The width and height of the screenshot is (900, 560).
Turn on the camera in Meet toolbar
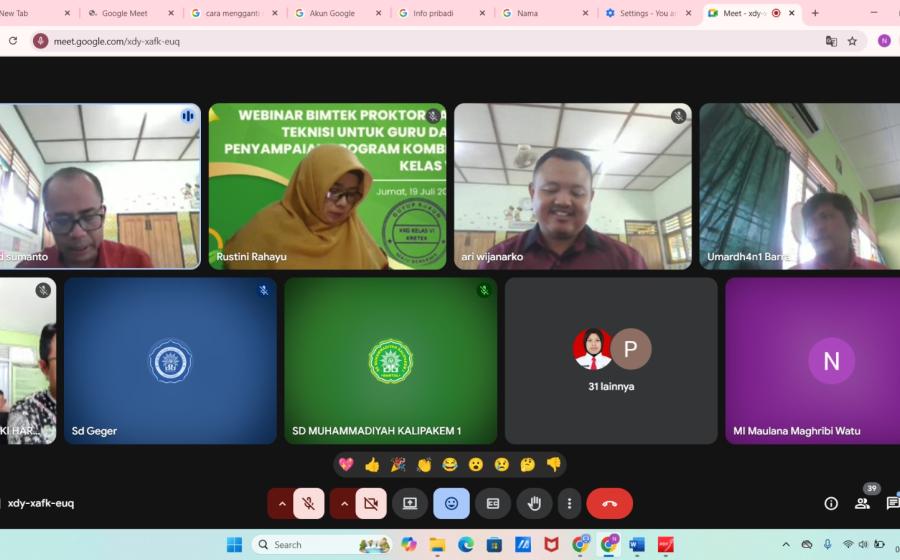click(x=371, y=504)
